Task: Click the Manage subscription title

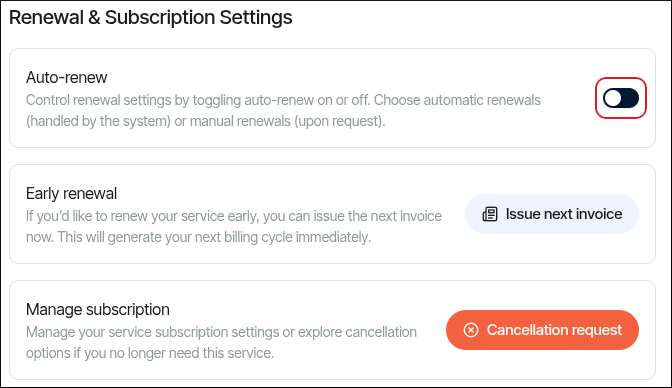Action: click(98, 310)
